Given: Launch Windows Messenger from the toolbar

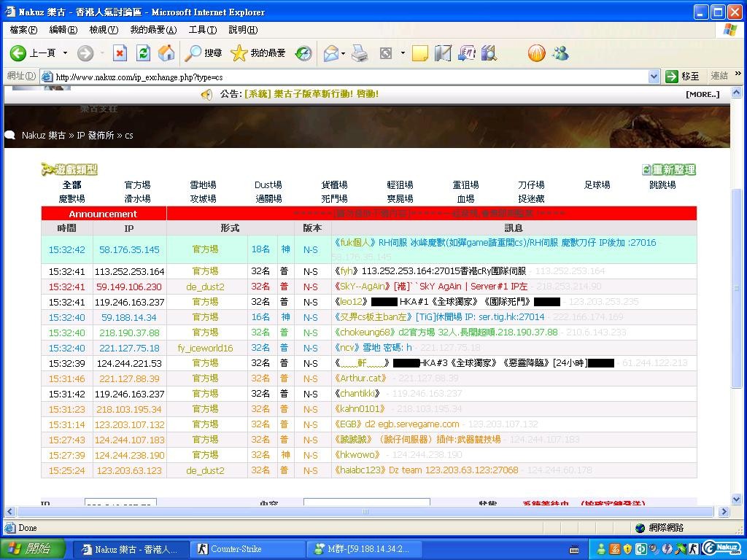Looking at the screenshot, I should [x=560, y=53].
